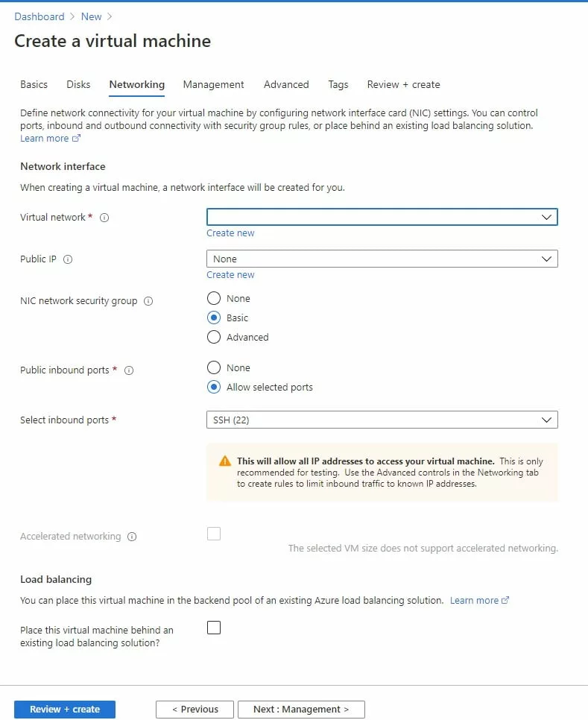The width and height of the screenshot is (588, 720).
Task: Click info icon beside Public IP label
Action: tap(68, 259)
